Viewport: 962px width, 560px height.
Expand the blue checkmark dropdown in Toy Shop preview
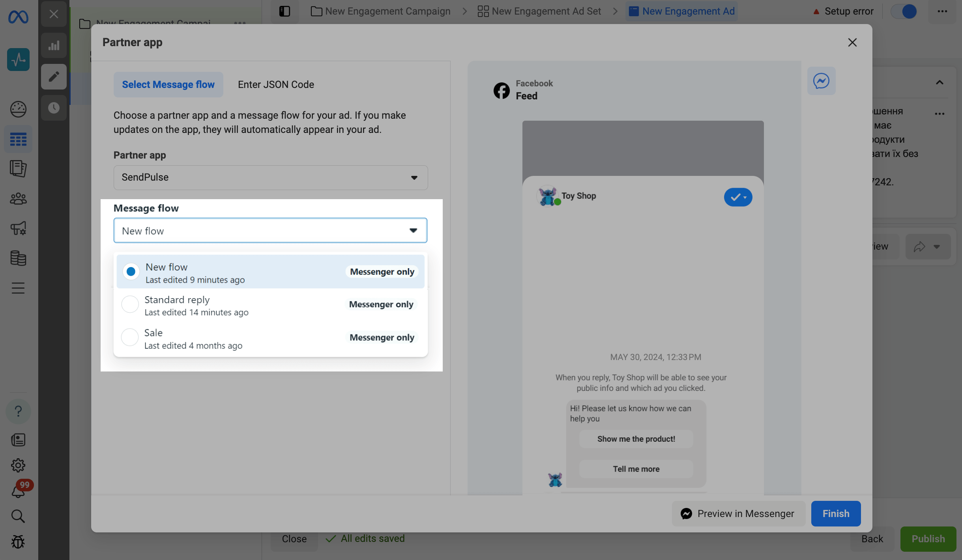[738, 197]
